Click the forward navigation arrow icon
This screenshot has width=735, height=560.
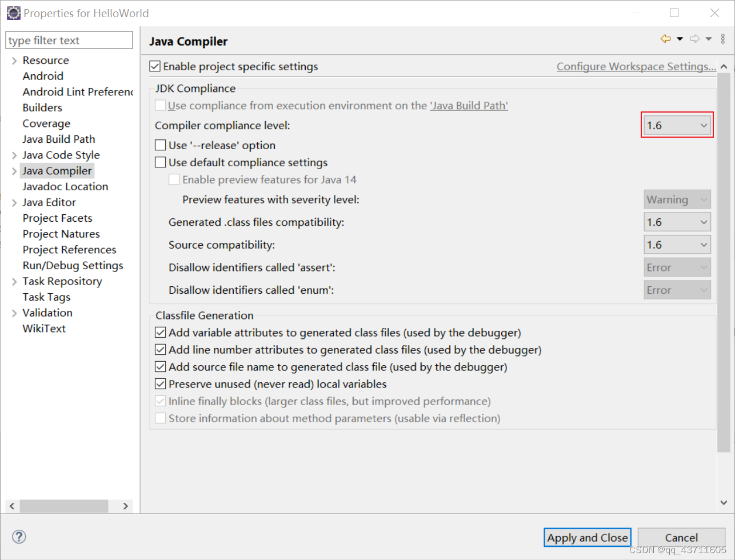[x=693, y=38]
